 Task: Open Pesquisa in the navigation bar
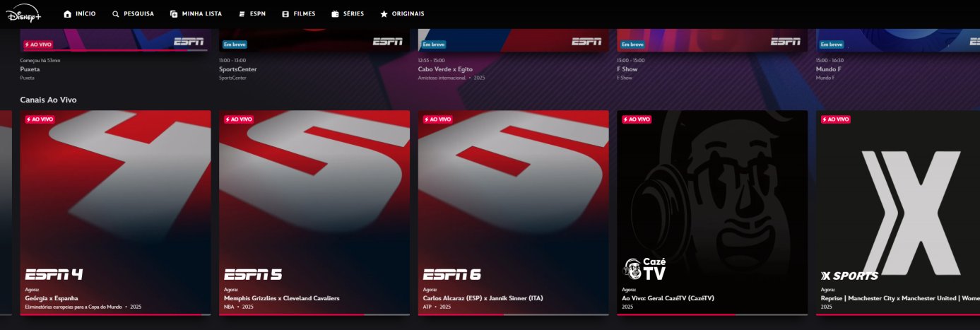138,14
